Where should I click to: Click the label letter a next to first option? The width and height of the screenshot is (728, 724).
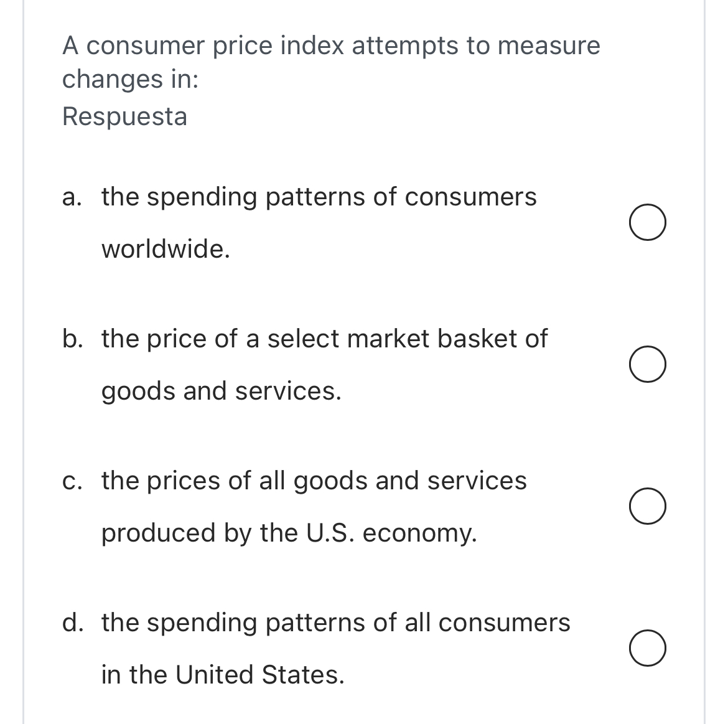tap(70, 197)
